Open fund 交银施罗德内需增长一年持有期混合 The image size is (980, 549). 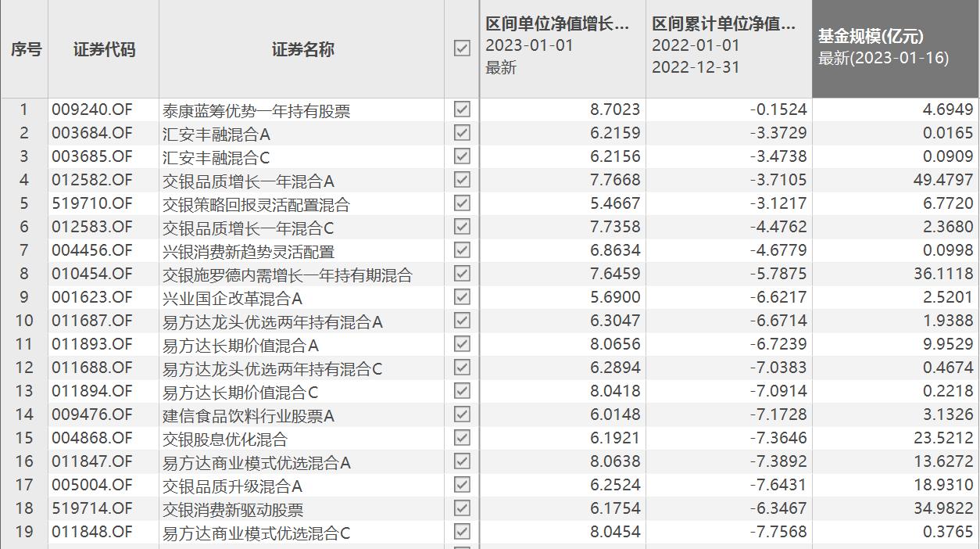[x=287, y=274]
